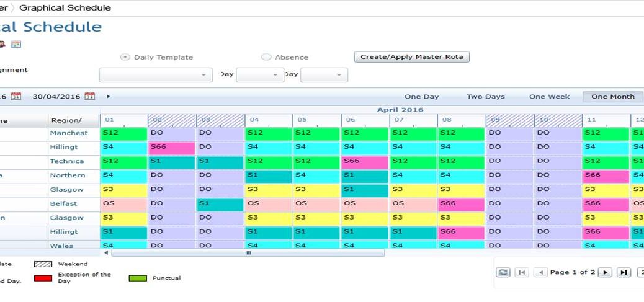This screenshot has width=644, height=302.
Task: Switch to One Week view
Action: click(549, 97)
